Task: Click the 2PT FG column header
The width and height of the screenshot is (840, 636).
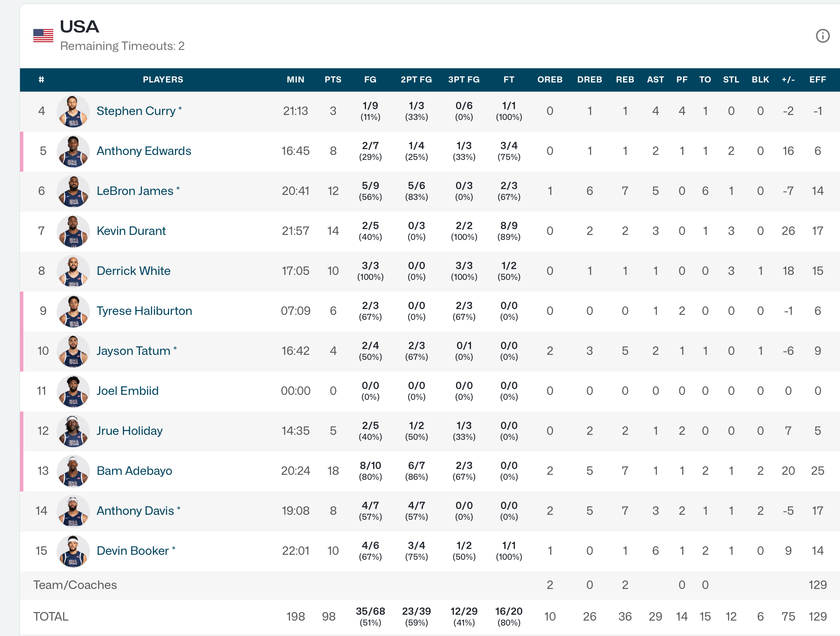Action: 416,80
